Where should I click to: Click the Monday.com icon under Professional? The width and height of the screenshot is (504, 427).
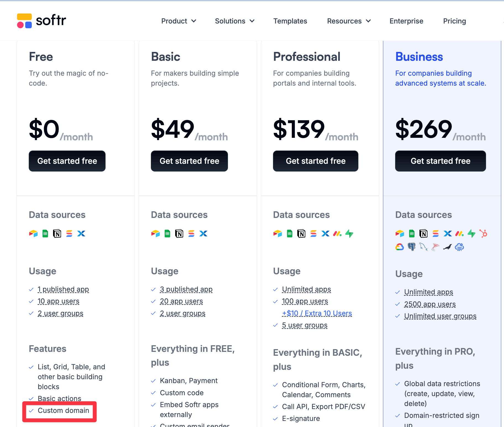(337, 233)
